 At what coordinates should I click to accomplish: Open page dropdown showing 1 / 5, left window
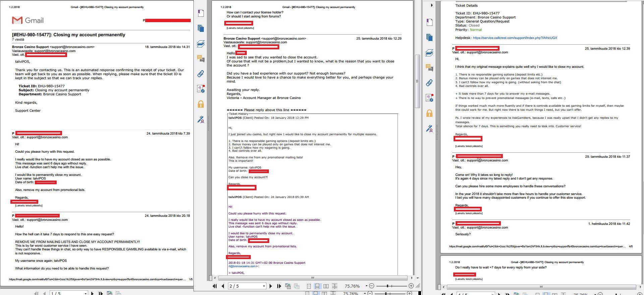[85, 293]
